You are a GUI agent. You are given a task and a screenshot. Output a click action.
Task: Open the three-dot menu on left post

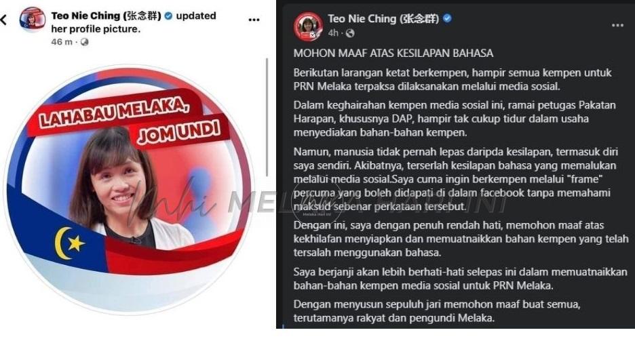tap(254, 20)
